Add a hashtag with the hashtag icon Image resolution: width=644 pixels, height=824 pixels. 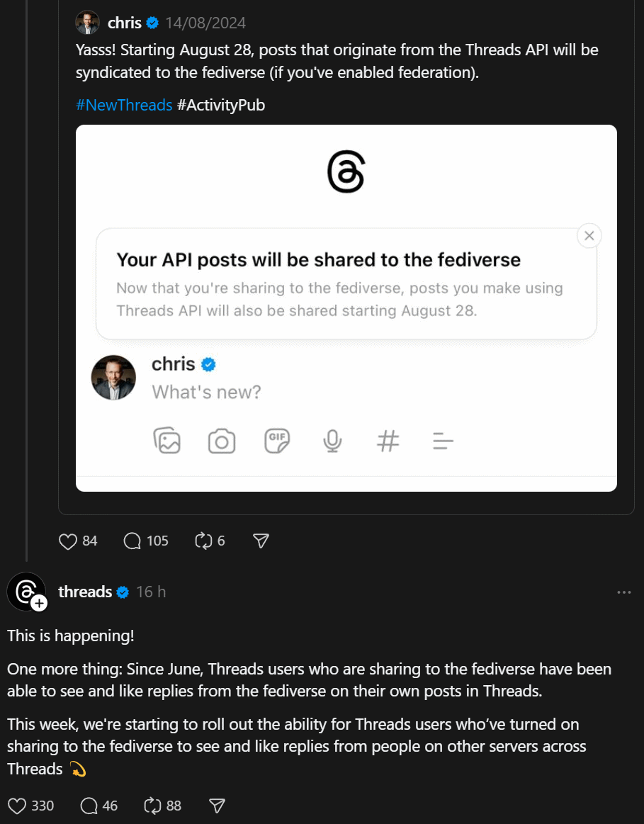(x=388, y=440)
